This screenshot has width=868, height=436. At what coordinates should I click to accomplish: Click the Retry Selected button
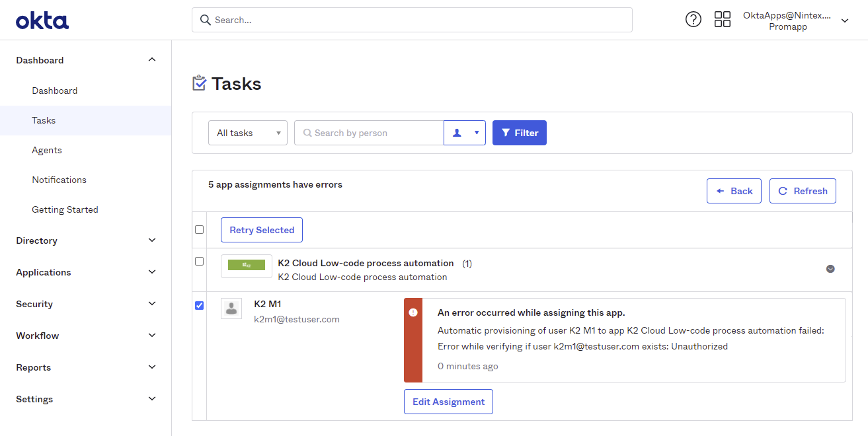(262, 230)
